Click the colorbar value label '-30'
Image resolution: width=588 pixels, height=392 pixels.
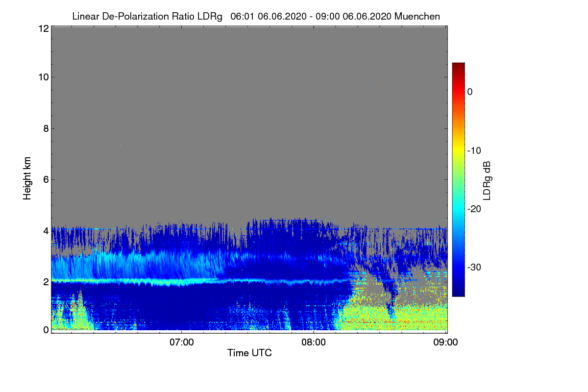click(474, 268)
